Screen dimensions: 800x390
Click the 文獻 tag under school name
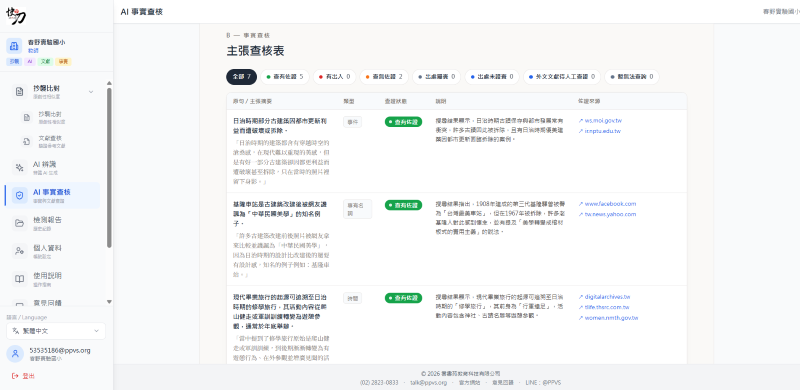pyautogui.click(x=46, y=62)
